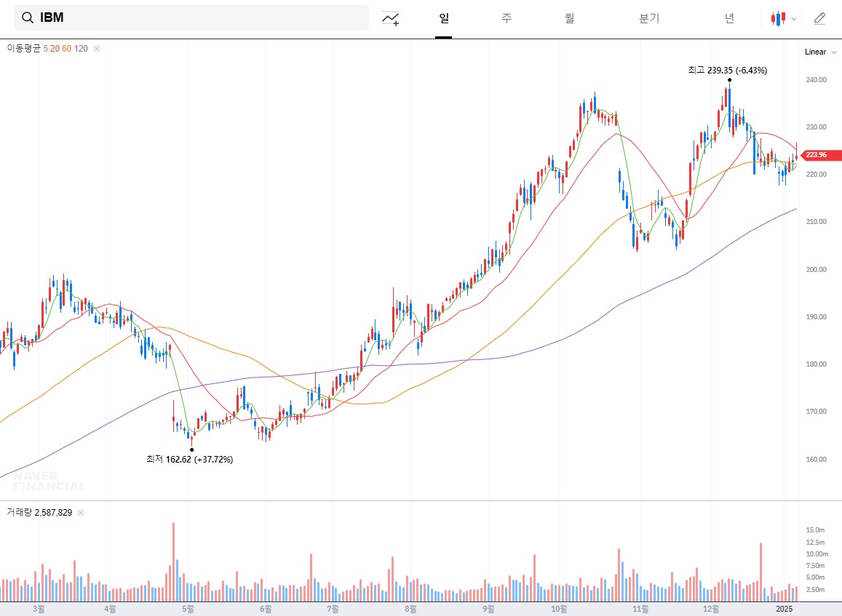Click the moving average period 60
The width and height of the screenshot is (842, 616).
click(x=66, y=49)
